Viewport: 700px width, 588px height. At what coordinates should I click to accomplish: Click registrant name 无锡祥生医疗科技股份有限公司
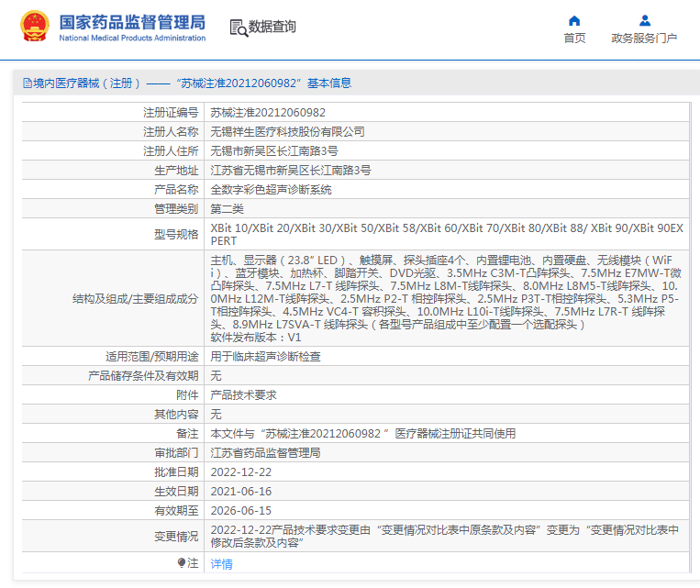click(287, 132)
